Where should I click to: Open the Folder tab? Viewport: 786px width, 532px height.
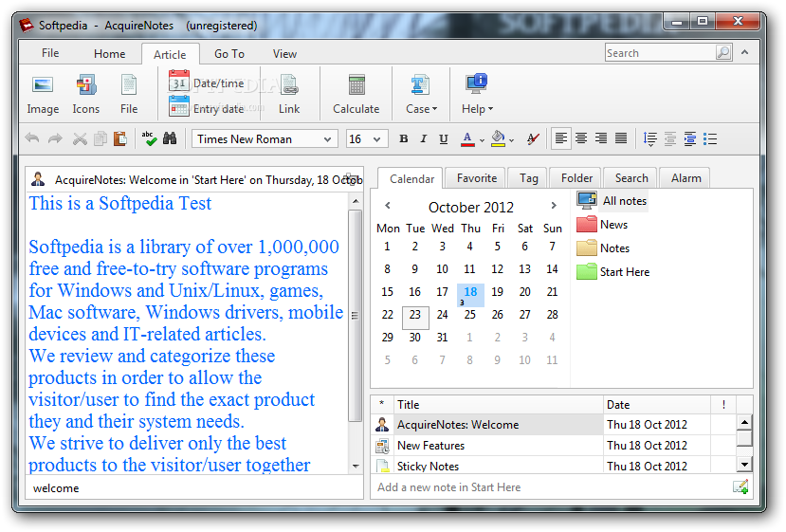pos(576,178)
